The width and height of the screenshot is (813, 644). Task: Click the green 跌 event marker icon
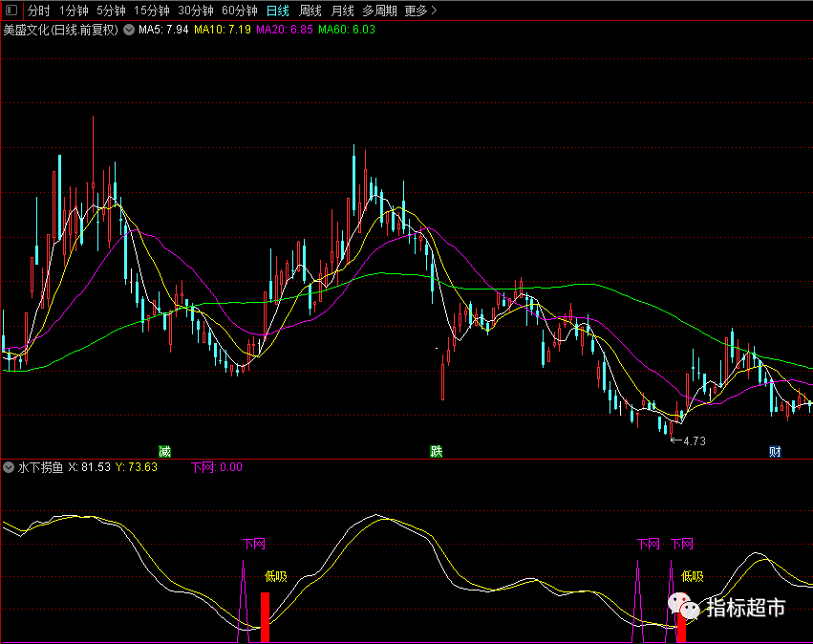coord(436,451)
